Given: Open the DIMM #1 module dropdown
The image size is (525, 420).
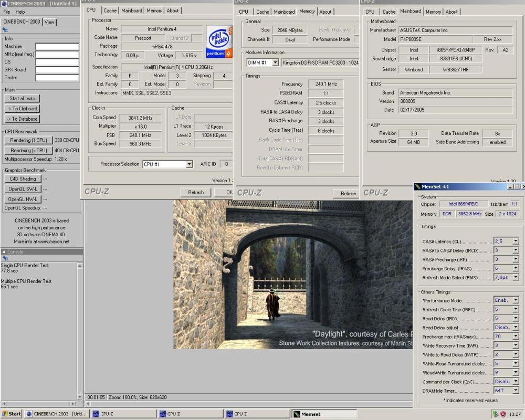Looking at the screenshot, I should point(275,62).
